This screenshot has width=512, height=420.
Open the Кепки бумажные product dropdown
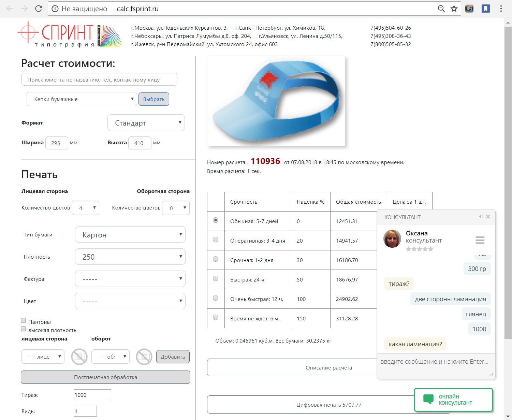click(x=82, y=99)
